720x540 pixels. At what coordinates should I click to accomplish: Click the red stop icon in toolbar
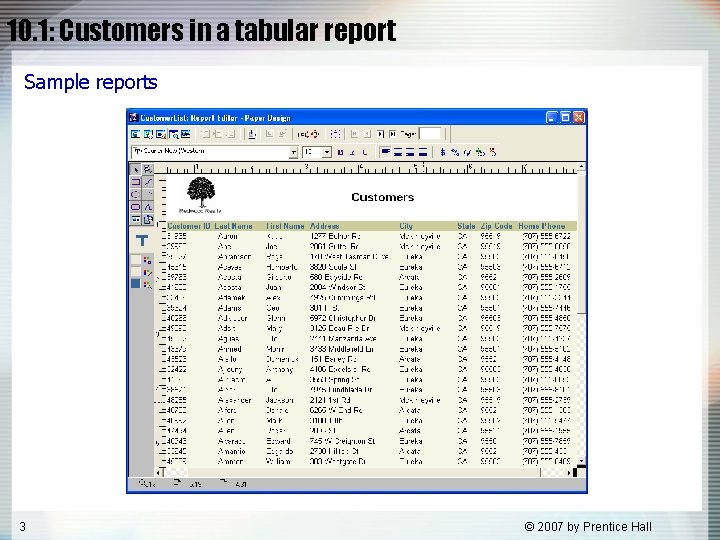315,134
